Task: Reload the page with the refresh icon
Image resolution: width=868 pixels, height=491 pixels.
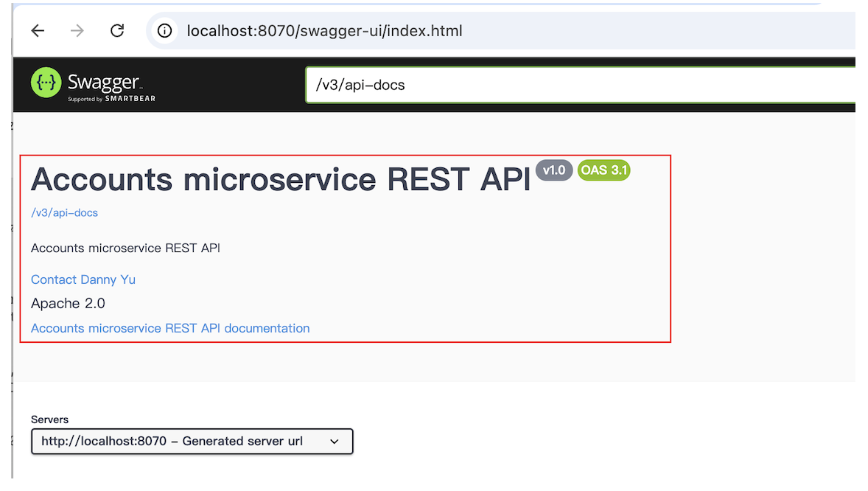Action: click(x=117, y=30)
